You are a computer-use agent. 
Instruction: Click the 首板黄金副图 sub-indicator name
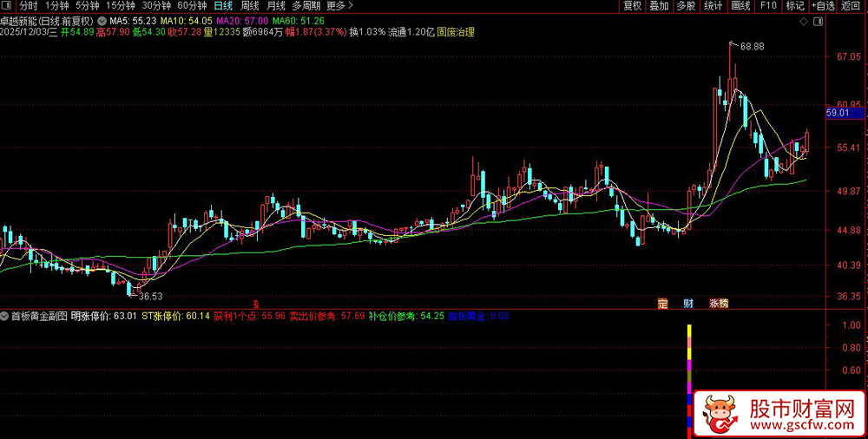pos(39,317)
